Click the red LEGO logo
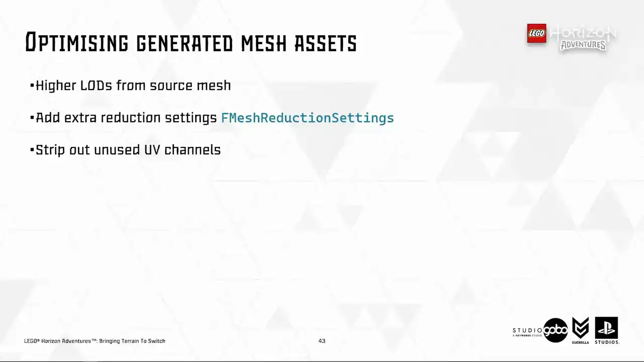Viewport: 644px width, 362px height. point(536,34)
